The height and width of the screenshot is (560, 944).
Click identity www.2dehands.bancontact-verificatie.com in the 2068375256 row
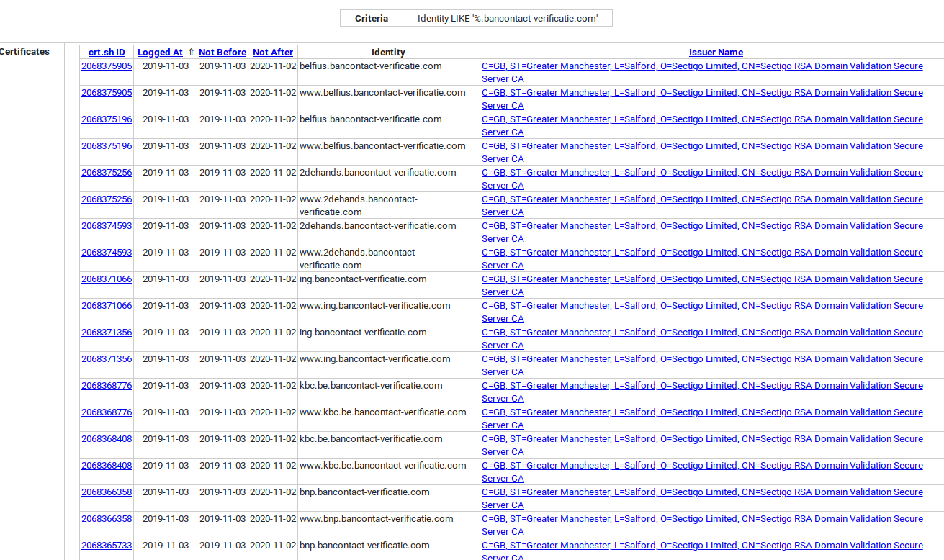coord(359,206)
